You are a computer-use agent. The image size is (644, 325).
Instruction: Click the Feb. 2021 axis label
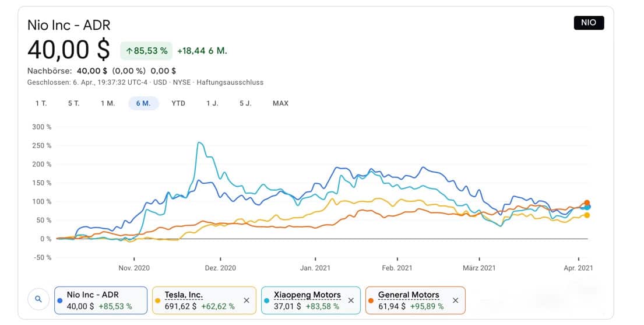pyautogui.click(x=397, y=268)
